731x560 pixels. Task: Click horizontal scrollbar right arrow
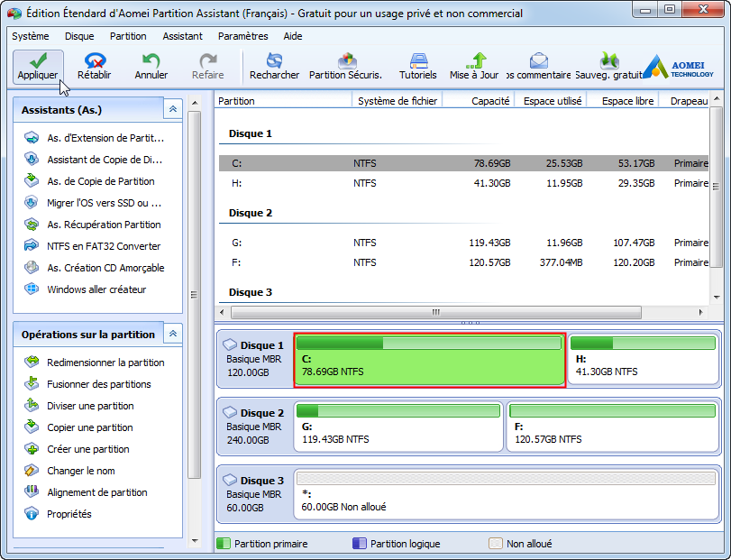(700, 312)
